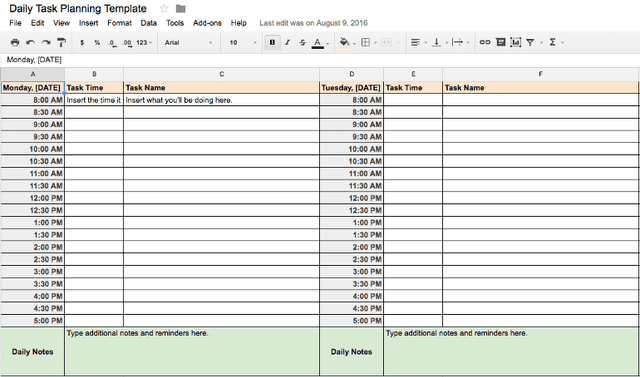This screenshot has width=640, height=377.
Task: Open the 123 more formats dropdown
Action: [x=144, y=42]
